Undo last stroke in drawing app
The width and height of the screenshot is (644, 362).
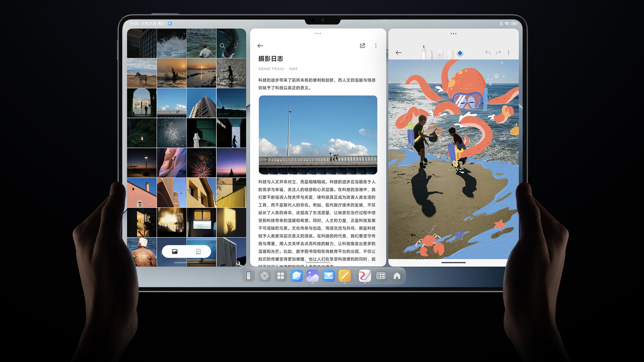point(488,53)
